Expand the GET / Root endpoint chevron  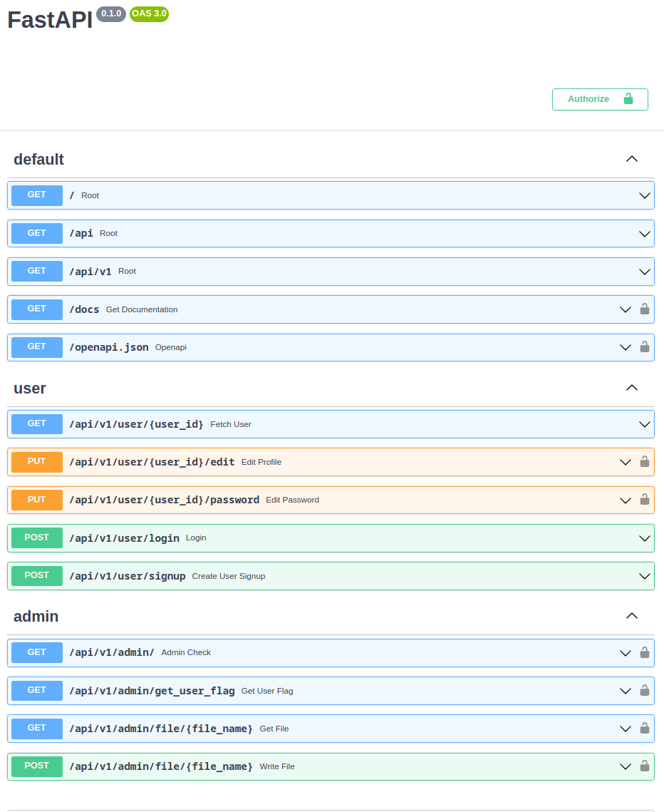pos(644,196)
